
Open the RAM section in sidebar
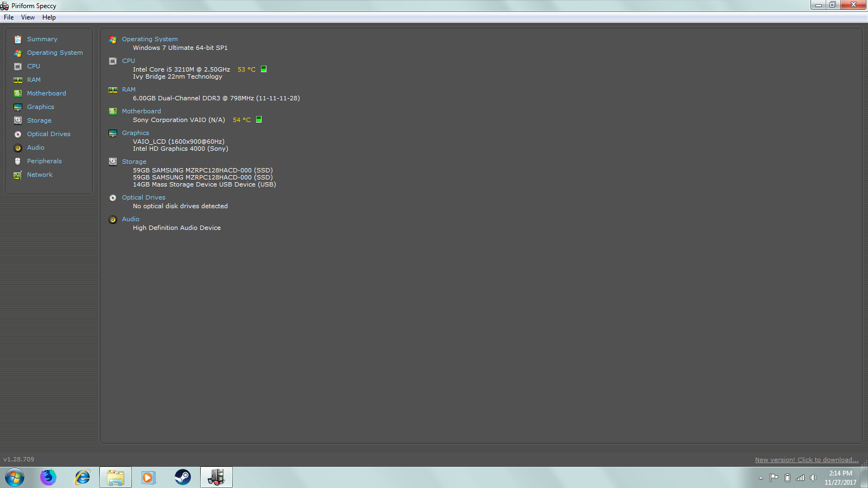click(x=34, y=80)
